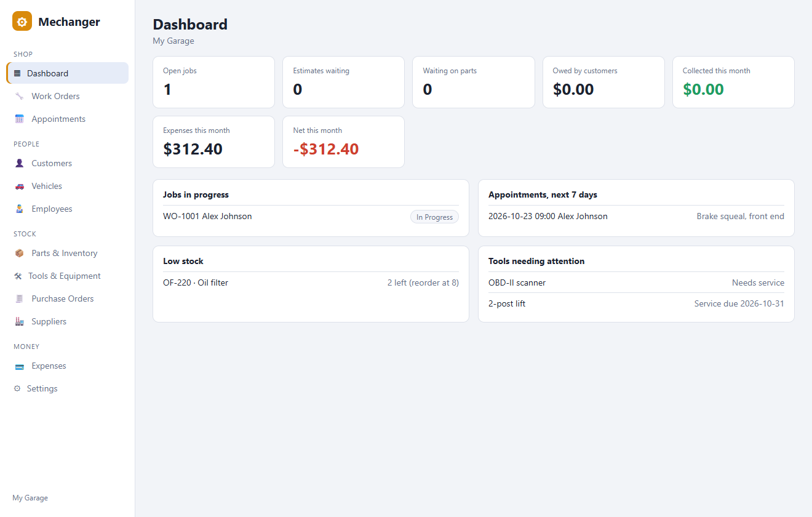Click the Dashboard grid icon in sidebar

tap(17, 73)
